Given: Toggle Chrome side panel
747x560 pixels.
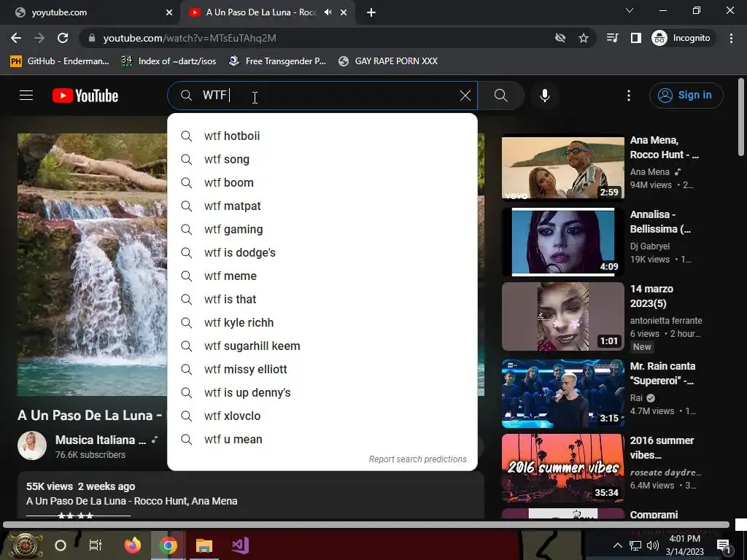Looking at the screenshot, I should pos(636,38).
